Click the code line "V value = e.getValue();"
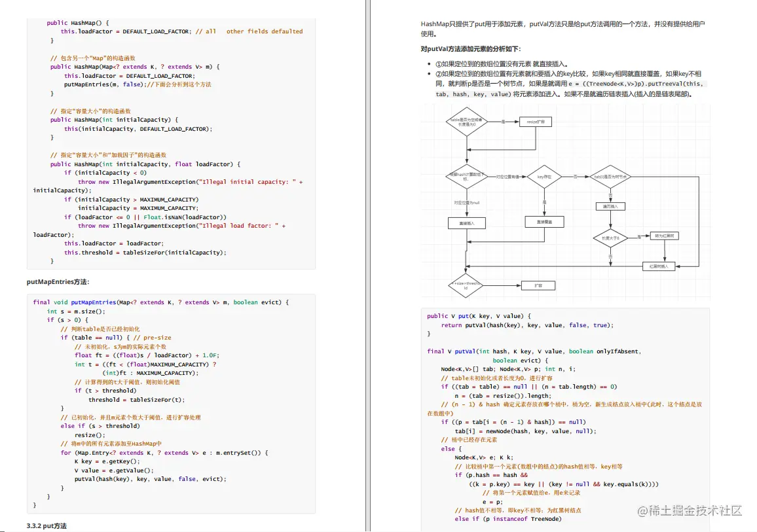The width and height of the screenshot is (757, 532). [x=114, y=470]
